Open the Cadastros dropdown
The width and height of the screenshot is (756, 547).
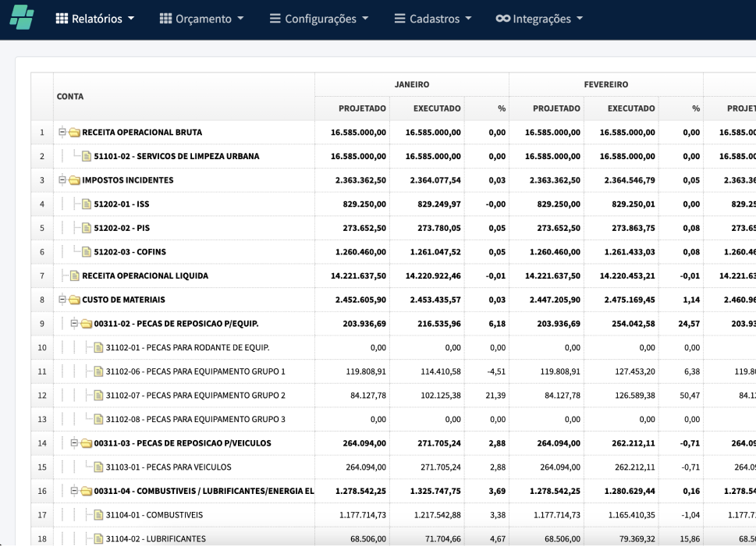coord(432,20)
